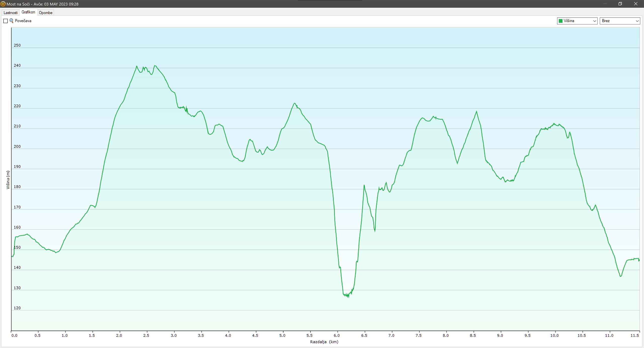Image resolution: width=644 pixels, height=348 pixels.
Task: Click the magnifier icon beside Povečava
Action: point(11,21)
